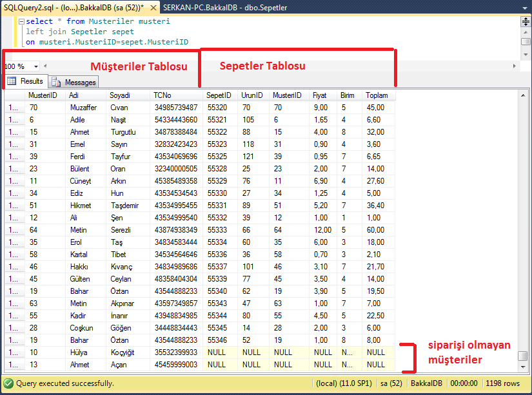Select the cell 'Akpınar'
Screen dimensions: 532x395
(128, 303)
